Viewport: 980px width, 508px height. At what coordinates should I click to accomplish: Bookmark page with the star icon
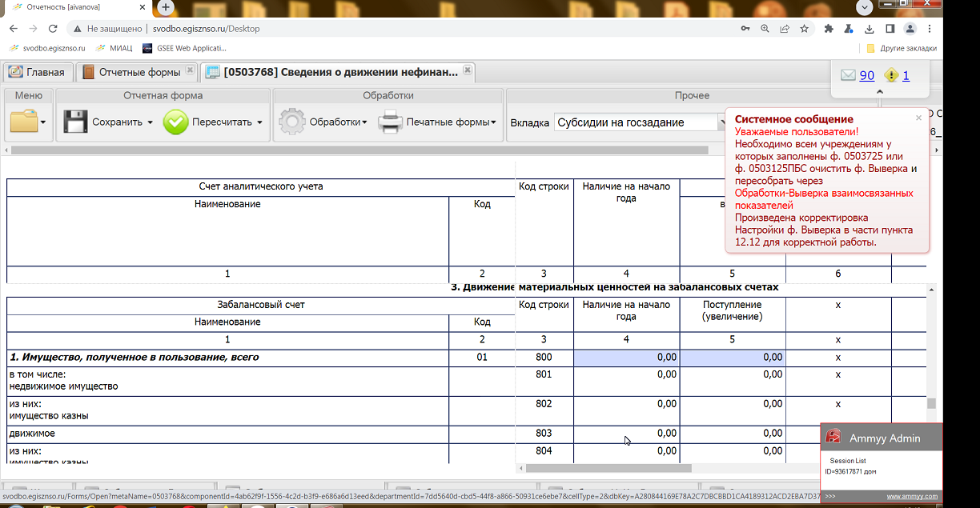pyautogui.click(x=804, y=29)
